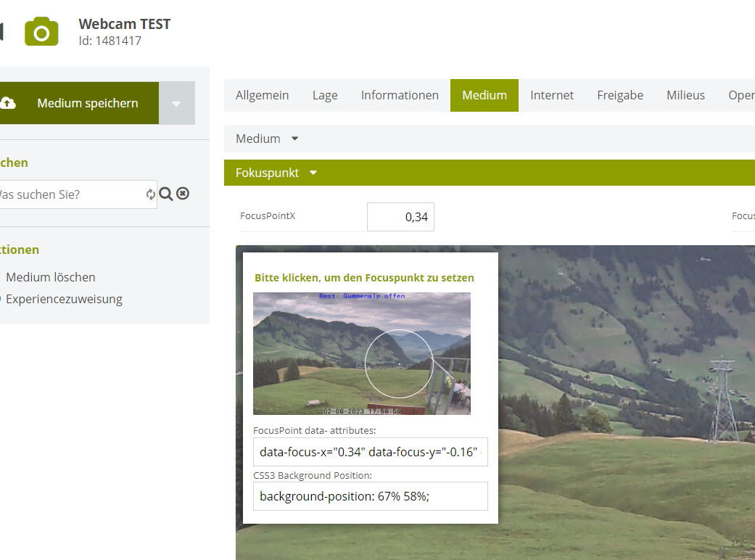Click the refresh icon in search field
This screenshot has width=755, height=560.
(x=150, y=194)
